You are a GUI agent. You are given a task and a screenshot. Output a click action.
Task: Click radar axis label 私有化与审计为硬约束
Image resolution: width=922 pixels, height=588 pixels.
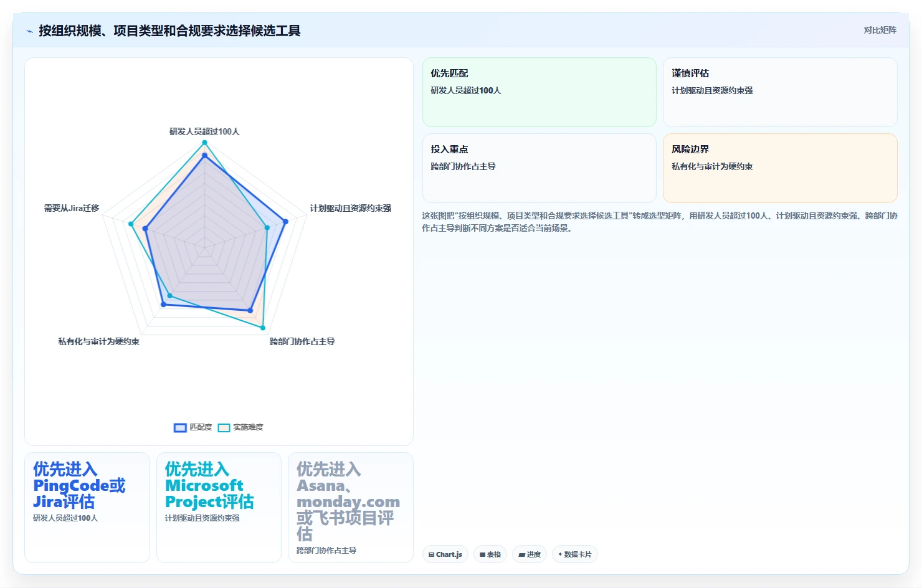tap(98, 341)
